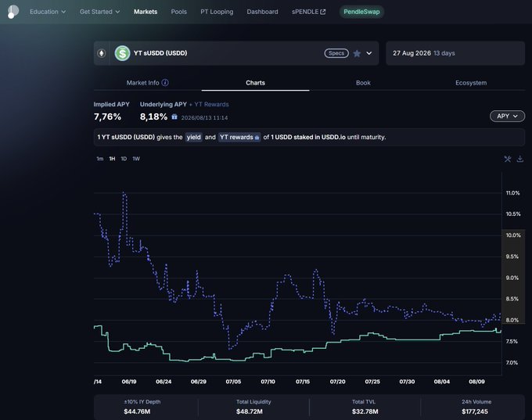Open the Ecosystem tab
The width and height of the screenshot is (532, 420).
coord(471,83)
